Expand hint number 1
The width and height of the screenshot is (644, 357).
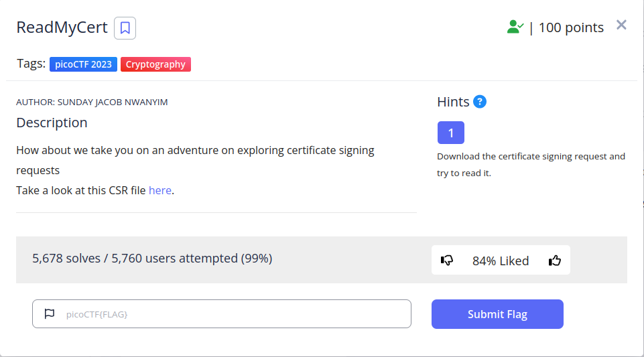click(x=450, y=133)
